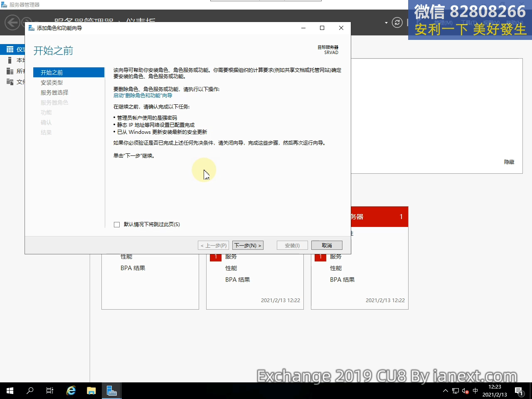Screen dimensions: 532x399
Task: Click the 管理员帐户使用的是强密码 bullet text
Action: 147,118
